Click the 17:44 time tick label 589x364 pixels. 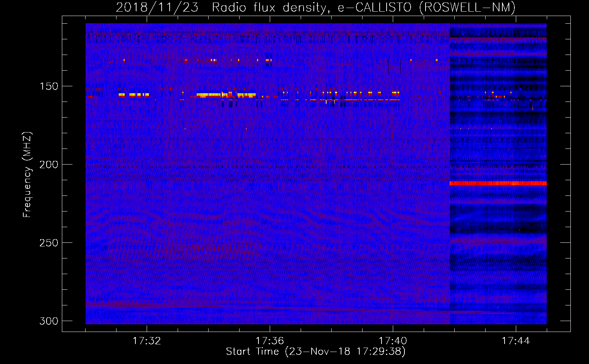point(516,341)
